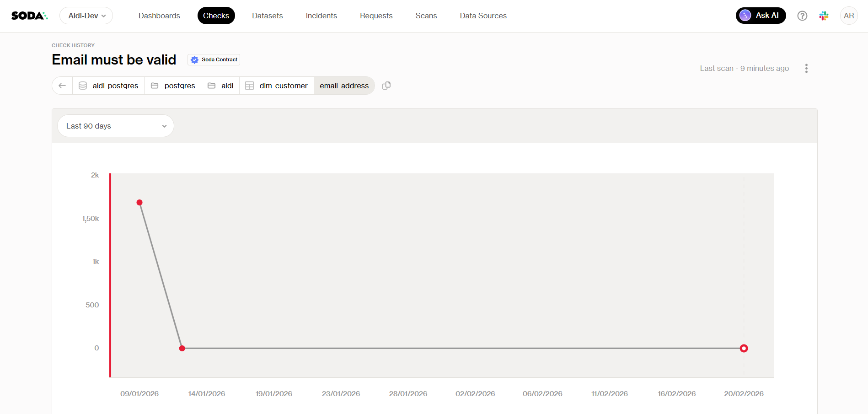Click the first red data point at chart peak
868x414 pixels.
[139, 202]
